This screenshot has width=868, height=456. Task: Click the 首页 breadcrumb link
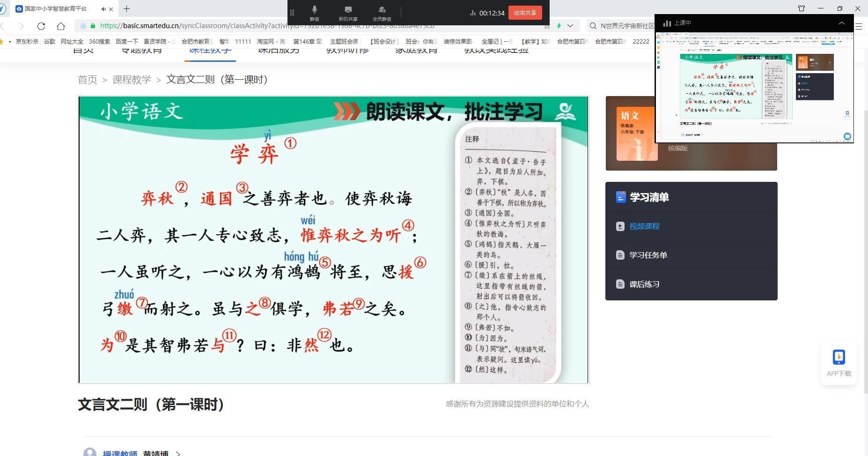pyautogui.click(x=88, y=80)
